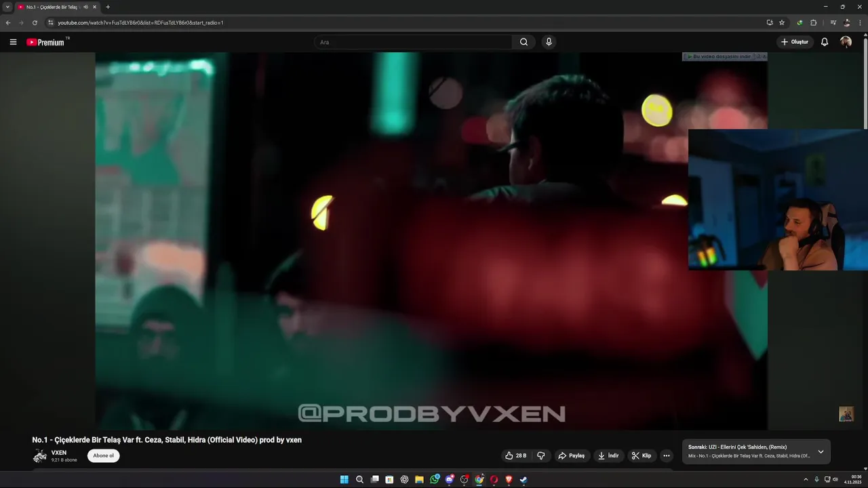Viewport: 868px width, 488px height.
Task: Focus the Ara search input field
Action: [x=413, y=42]
